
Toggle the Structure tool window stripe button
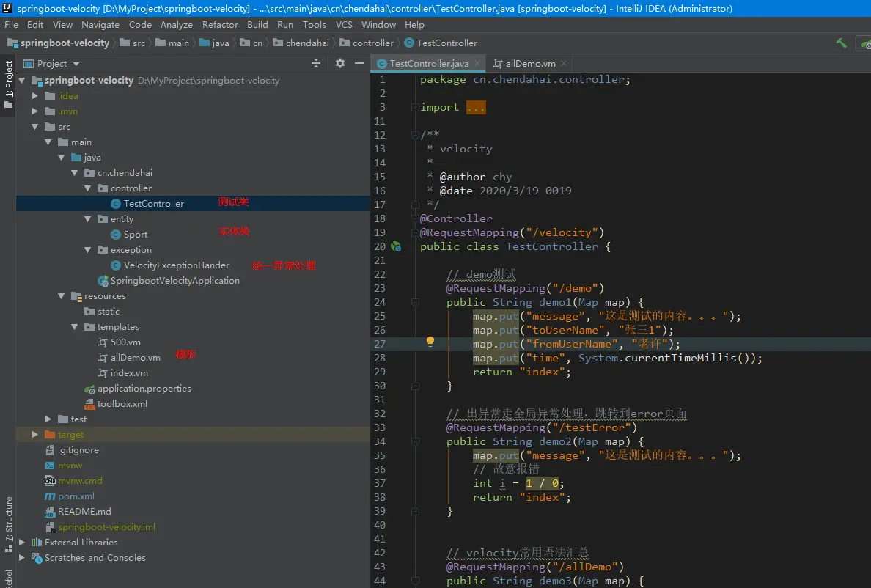(x=8, y=523)
